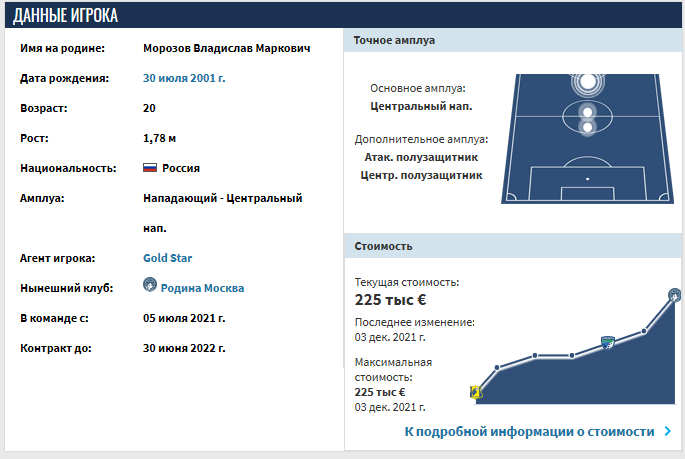Click the yellow club crest at chart start
Screen dimensions: 685x459
477,392
